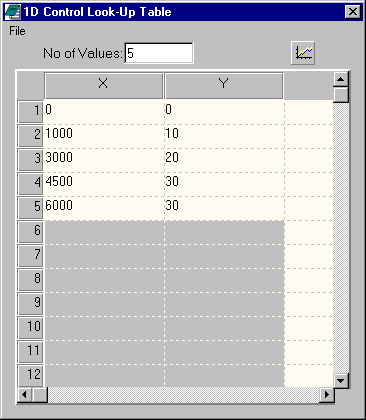Click the plot graph icon button
The height and width of the screenshot is (420, 366).
coord(303,53)
